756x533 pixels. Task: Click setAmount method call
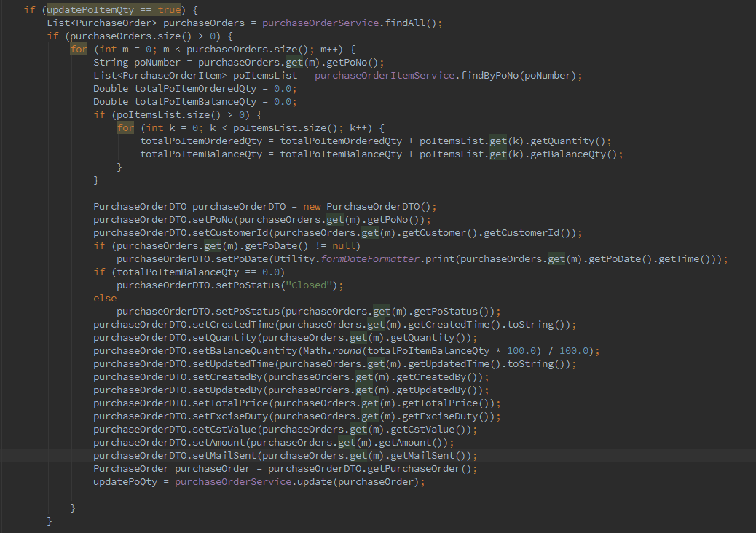pyautogui.click(x=218, y=443)
